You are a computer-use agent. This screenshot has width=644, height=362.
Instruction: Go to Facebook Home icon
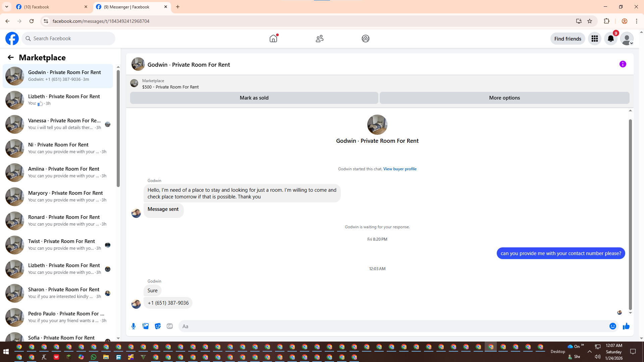click(x=273, y=39)
